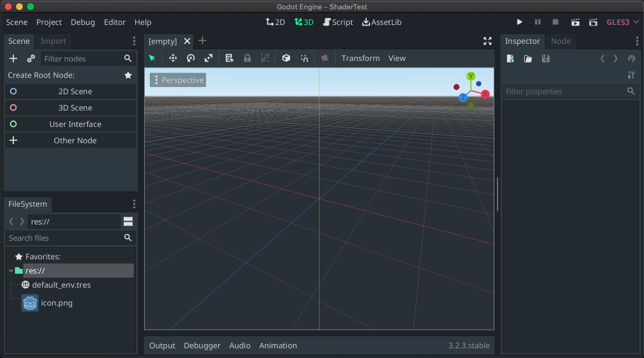Click the Filter nodes input field

(x=88, y=59)
